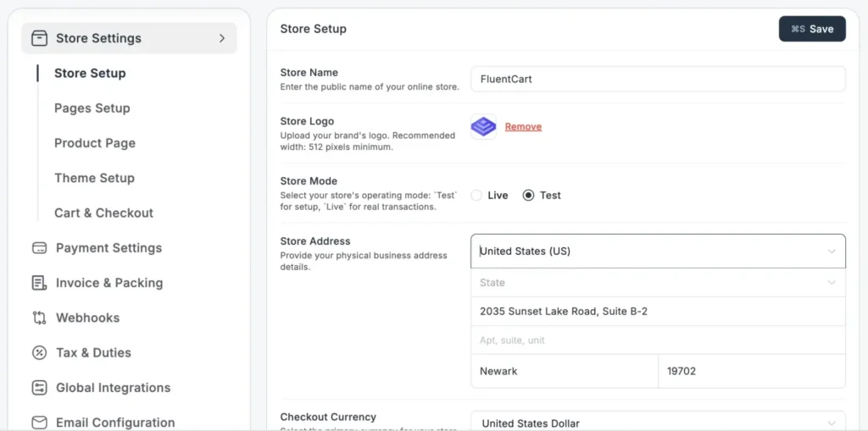
Task: Go to Invoice & Packing settings
Action: [x=109, y=283]
